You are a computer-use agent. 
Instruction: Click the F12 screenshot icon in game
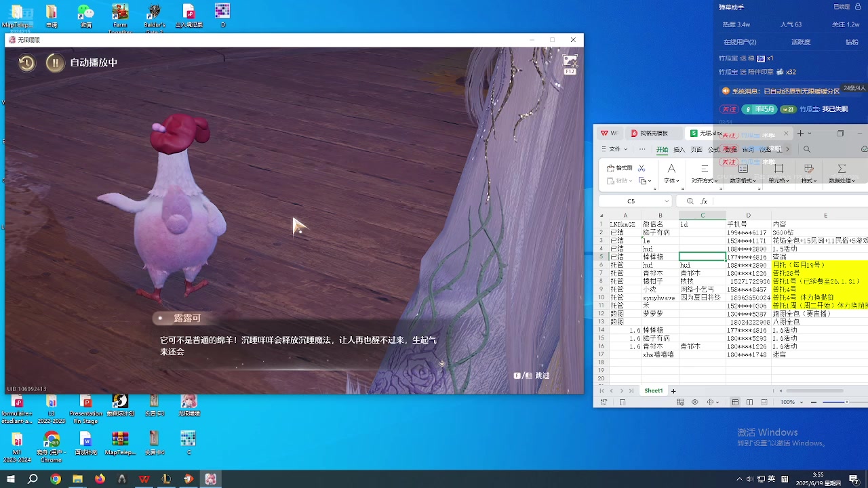point(570,64)
